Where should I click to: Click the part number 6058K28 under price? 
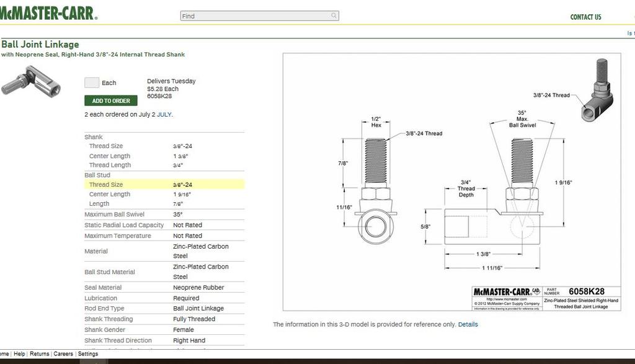coord(159,96)
